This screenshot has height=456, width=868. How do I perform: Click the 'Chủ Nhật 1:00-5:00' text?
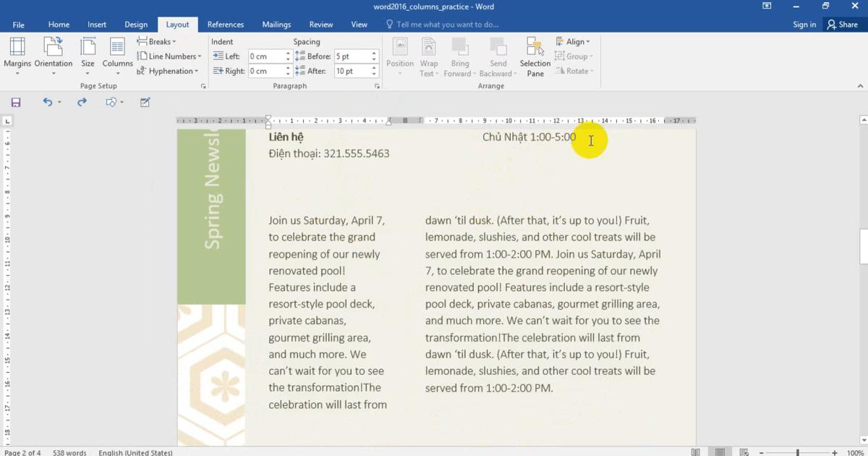[529, 137]
